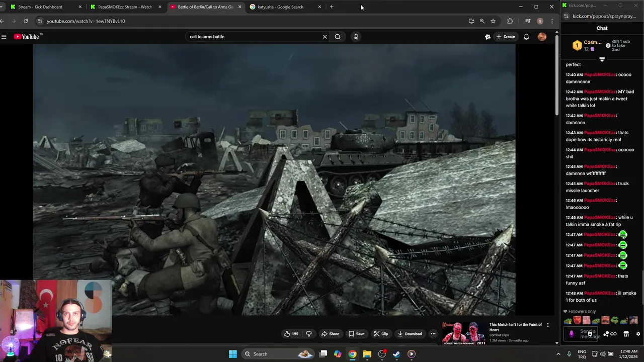The width and height of the screenshot is (644, 362).
Task: Open more actions three-dot menu under video
Action: pos(433,334)
